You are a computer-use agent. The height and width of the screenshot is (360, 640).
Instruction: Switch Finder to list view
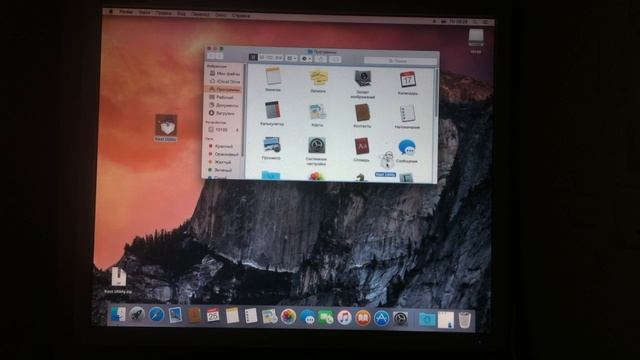click(262, 58)
